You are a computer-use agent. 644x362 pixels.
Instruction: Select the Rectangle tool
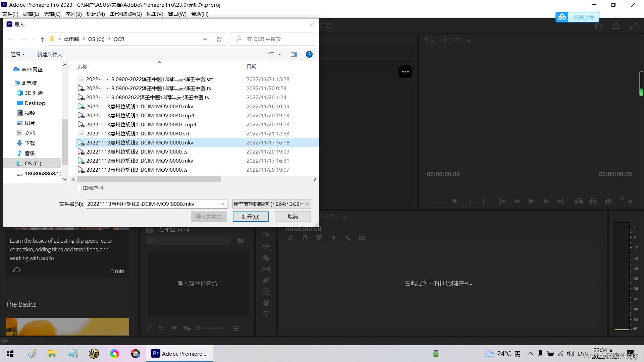pos(266,292)
